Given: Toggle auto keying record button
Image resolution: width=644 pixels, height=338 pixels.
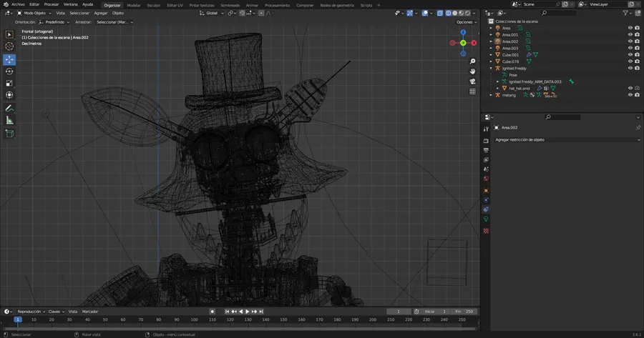Looking at the screenshot, I should click(213, 312).
